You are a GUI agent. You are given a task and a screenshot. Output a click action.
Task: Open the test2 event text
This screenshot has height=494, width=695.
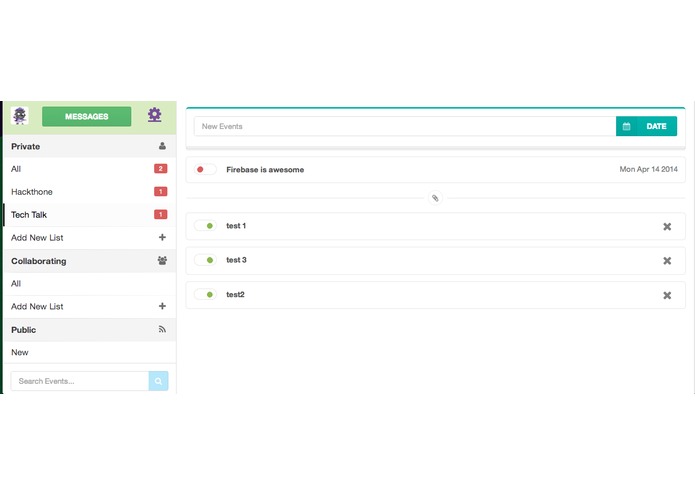click(235, 295)
